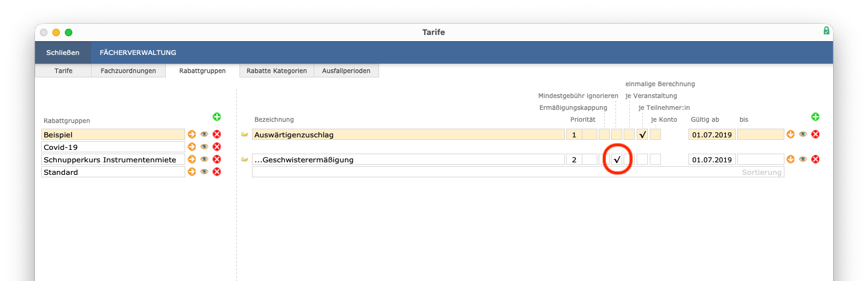Open the Covid-19 group via orange arrow
The image size is (868, 281).
pos(192,147)
